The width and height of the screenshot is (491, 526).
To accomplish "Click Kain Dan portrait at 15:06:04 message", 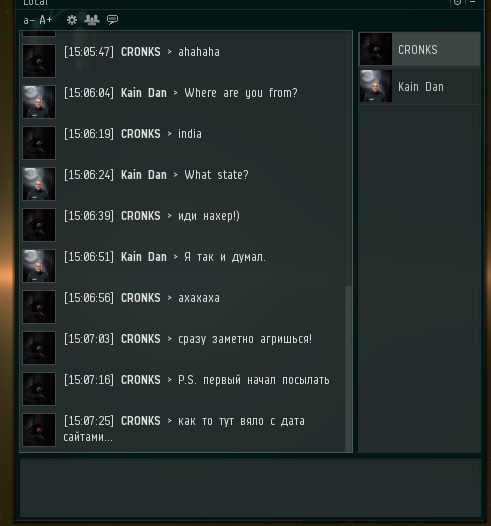I will click(x=39, y=102).
